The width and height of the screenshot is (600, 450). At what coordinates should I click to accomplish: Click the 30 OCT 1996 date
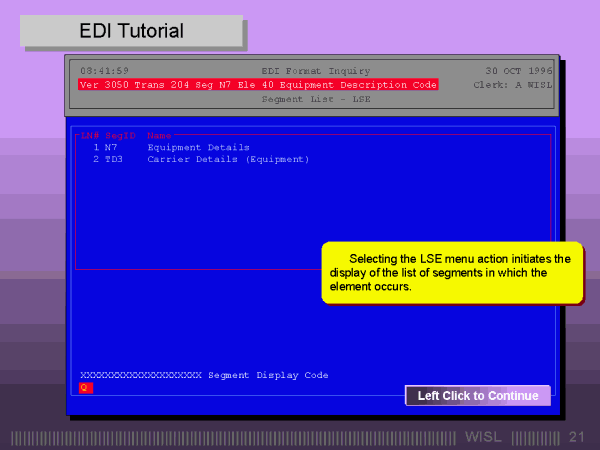(519, 71)
